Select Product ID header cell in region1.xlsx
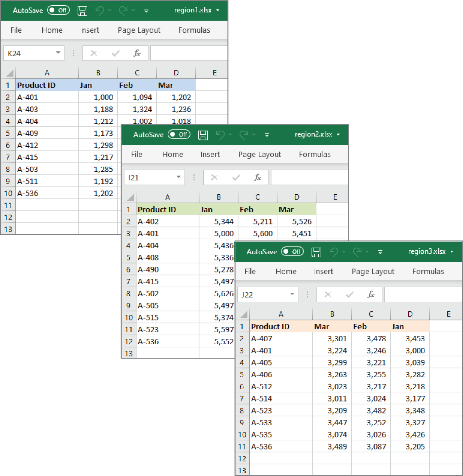 coord(47,86)
